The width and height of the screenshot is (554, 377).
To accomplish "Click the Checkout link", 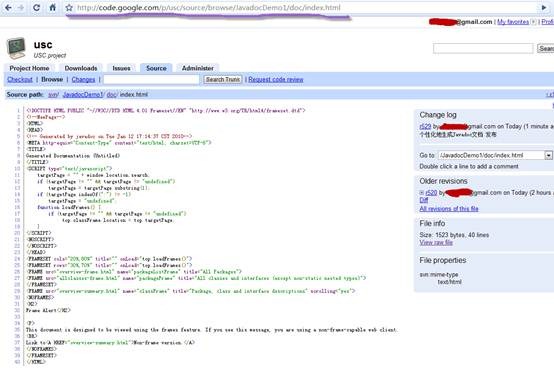I will [x=20, y=79].
